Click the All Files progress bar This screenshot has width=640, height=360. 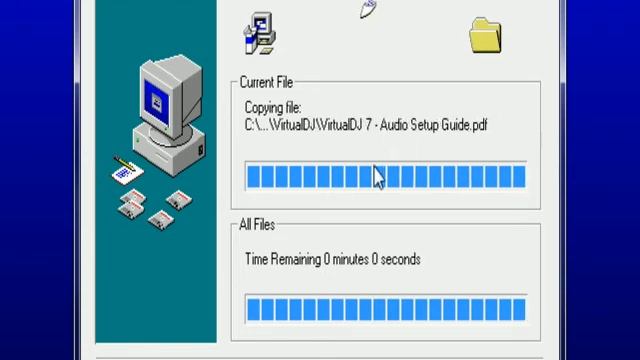click(x=386, y=309)
